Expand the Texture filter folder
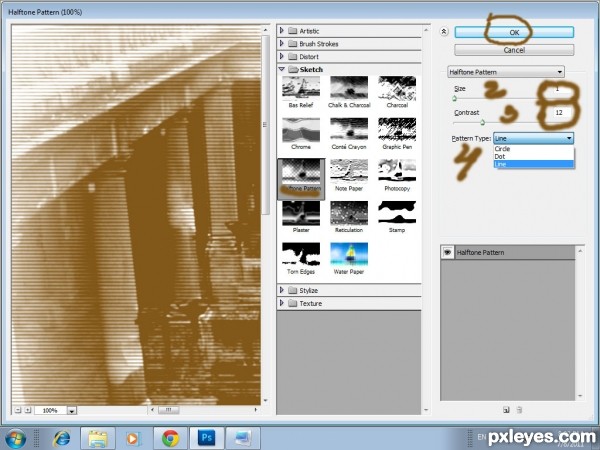 click(282, 303)
